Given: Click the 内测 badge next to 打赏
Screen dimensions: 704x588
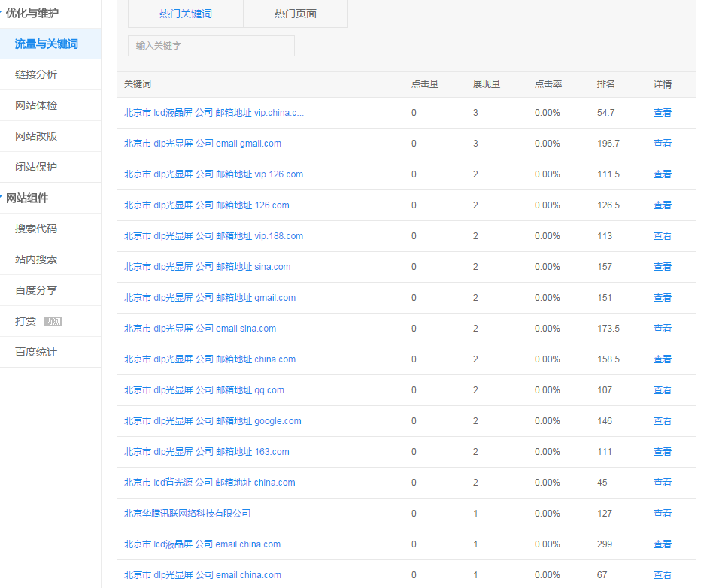Looking at the screenshot, I should (53, 322).
